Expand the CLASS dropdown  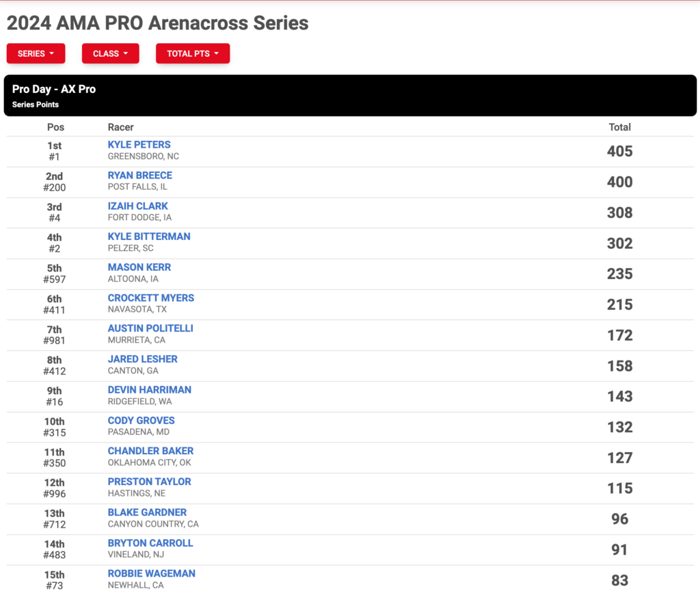tap(110, 53)
